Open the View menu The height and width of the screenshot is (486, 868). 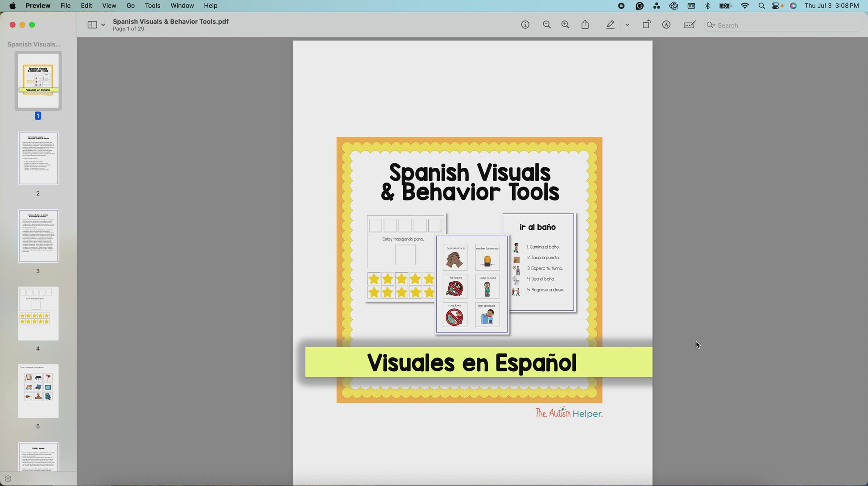pos(109,6)
